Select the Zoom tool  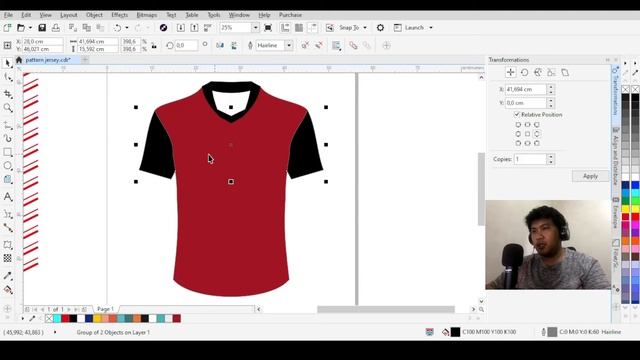7,108
